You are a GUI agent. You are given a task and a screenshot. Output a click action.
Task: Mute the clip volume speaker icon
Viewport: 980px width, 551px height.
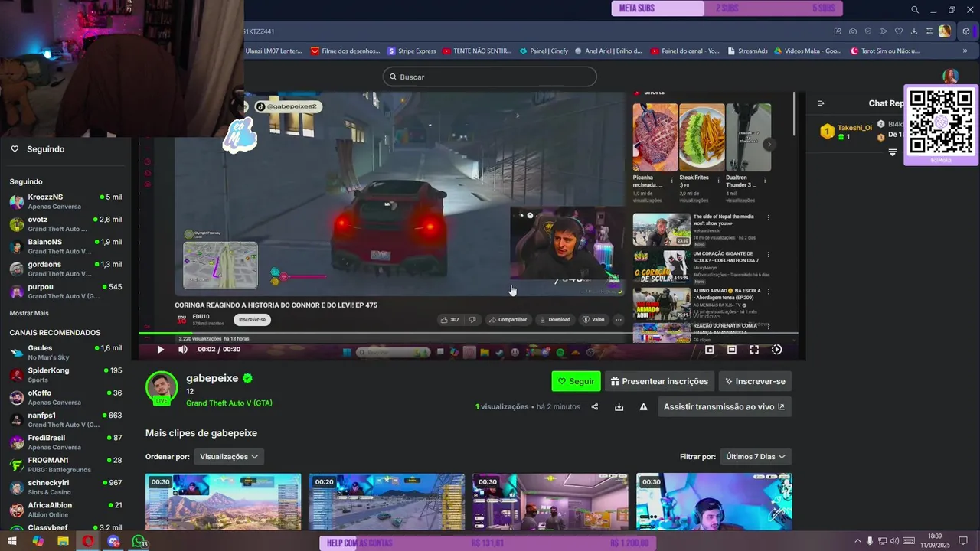[182, 350]
